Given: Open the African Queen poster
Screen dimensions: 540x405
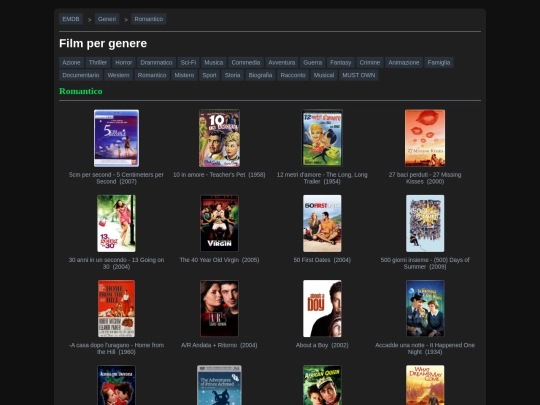Looking at the screenshot, I should (322, 385).
